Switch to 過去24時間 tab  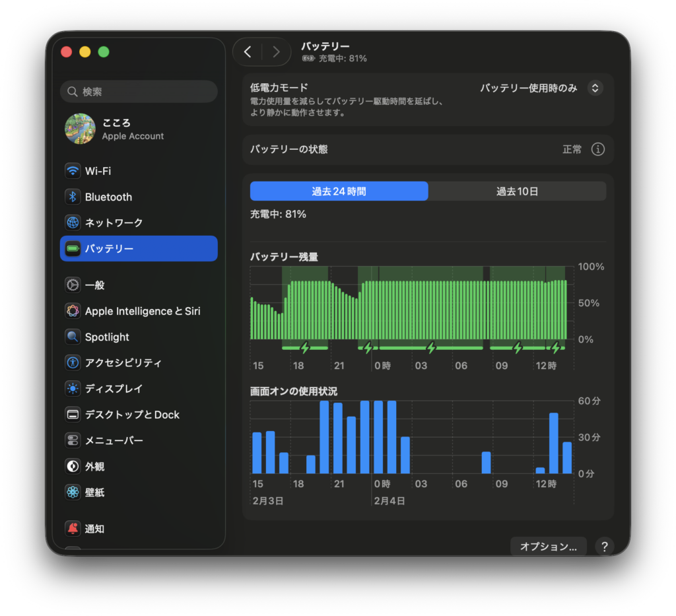point(339,191)
